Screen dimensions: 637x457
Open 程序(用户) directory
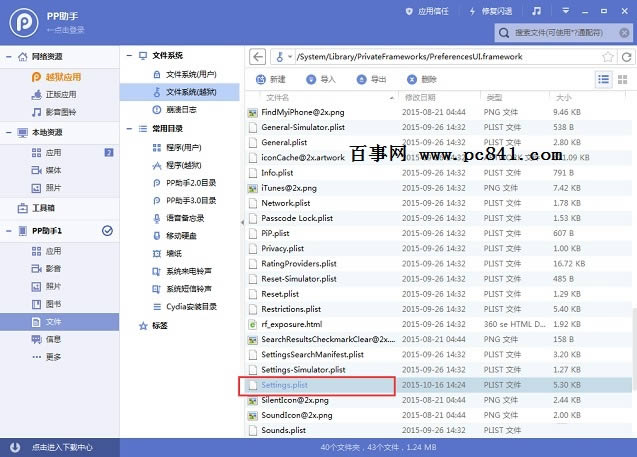pos(177,147)
